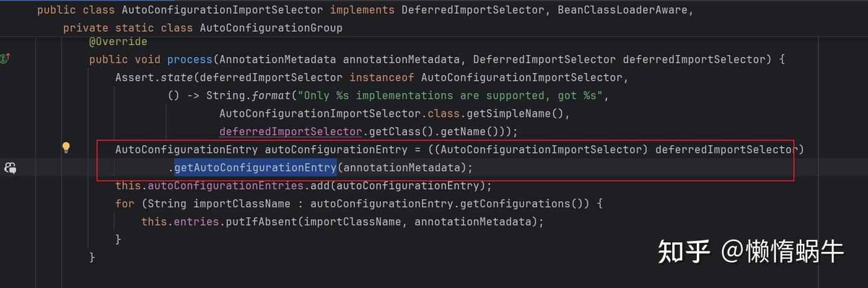This screenshot has height=288, width=868.
Task: Click the underlined deferredImportSelector variable
Action: coord(290,131)
